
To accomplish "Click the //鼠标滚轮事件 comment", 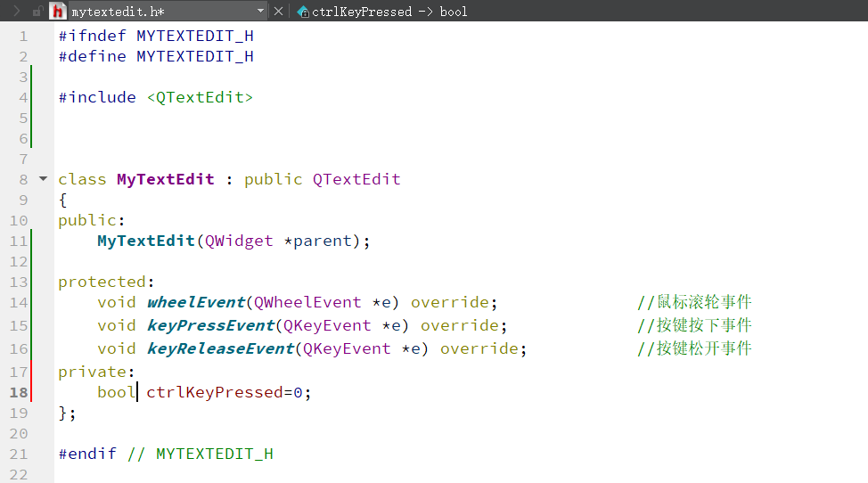I will [694, 302].
